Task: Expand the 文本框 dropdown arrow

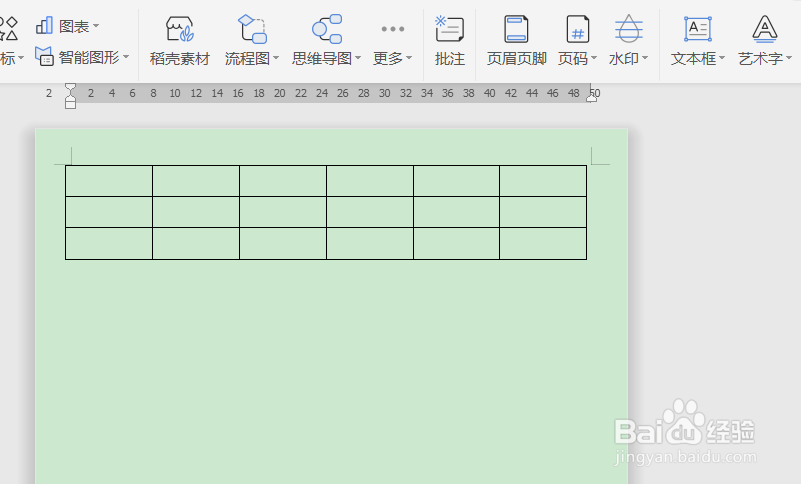Action: 721,58
